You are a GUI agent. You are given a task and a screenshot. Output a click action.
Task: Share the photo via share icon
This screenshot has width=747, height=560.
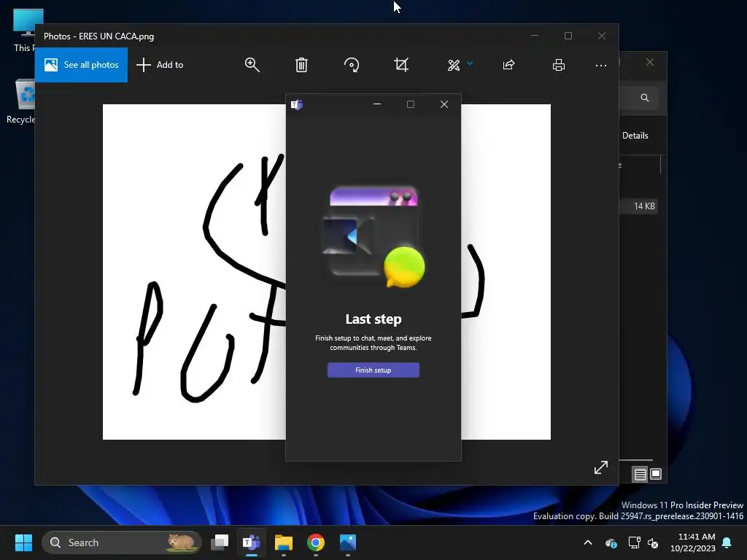[508, 65]
